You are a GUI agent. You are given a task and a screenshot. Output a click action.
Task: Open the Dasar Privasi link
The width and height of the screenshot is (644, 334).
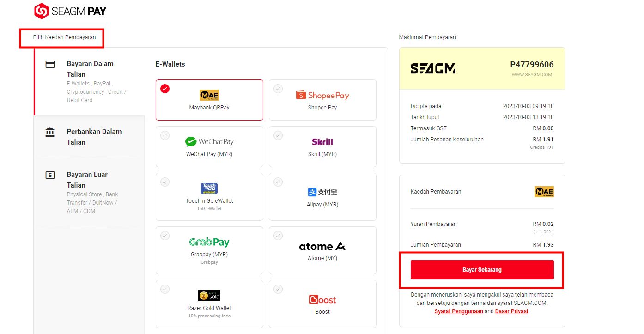click(x=512, y=311)
